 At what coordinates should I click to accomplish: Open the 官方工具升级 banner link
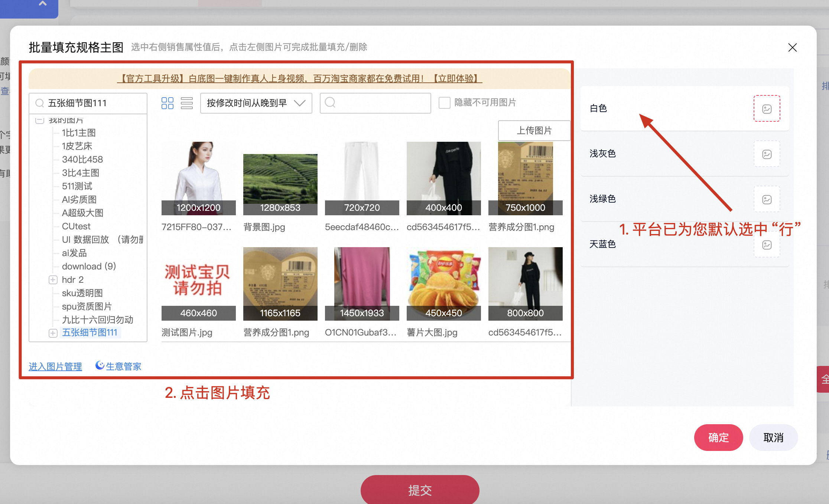299,79
